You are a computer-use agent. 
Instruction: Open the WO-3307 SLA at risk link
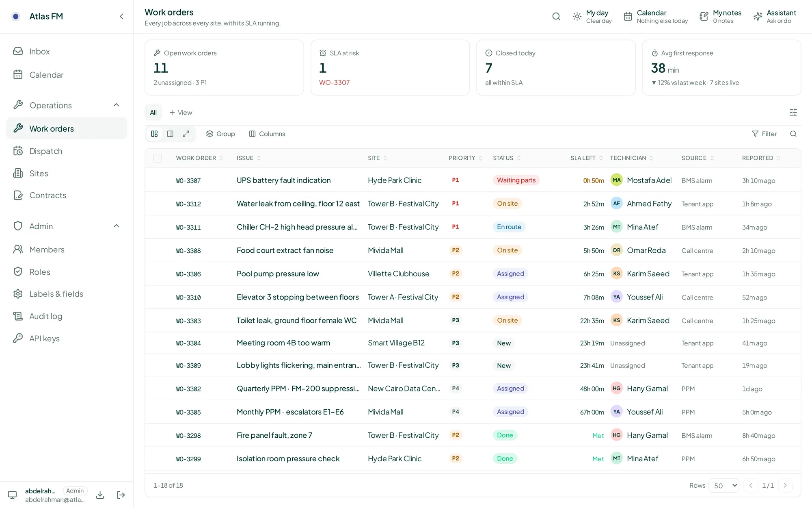(334, 82)
